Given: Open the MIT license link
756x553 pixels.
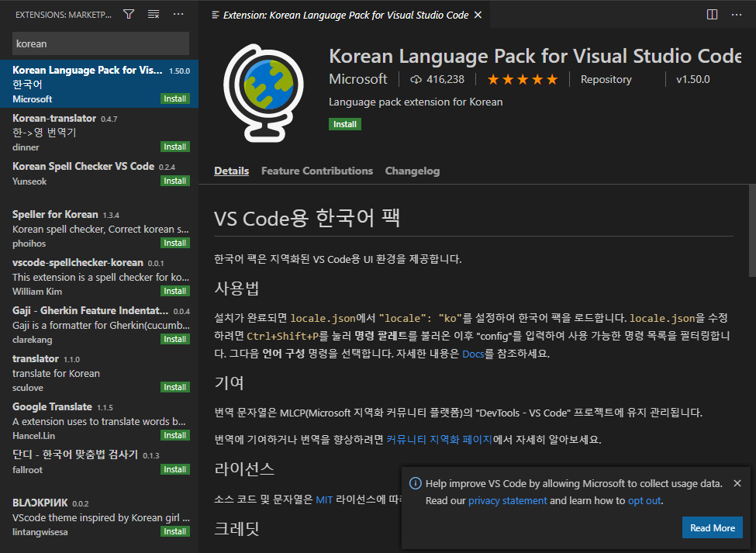Looking at the screenshot, I should pyautogui.click(x=324, y=500).
